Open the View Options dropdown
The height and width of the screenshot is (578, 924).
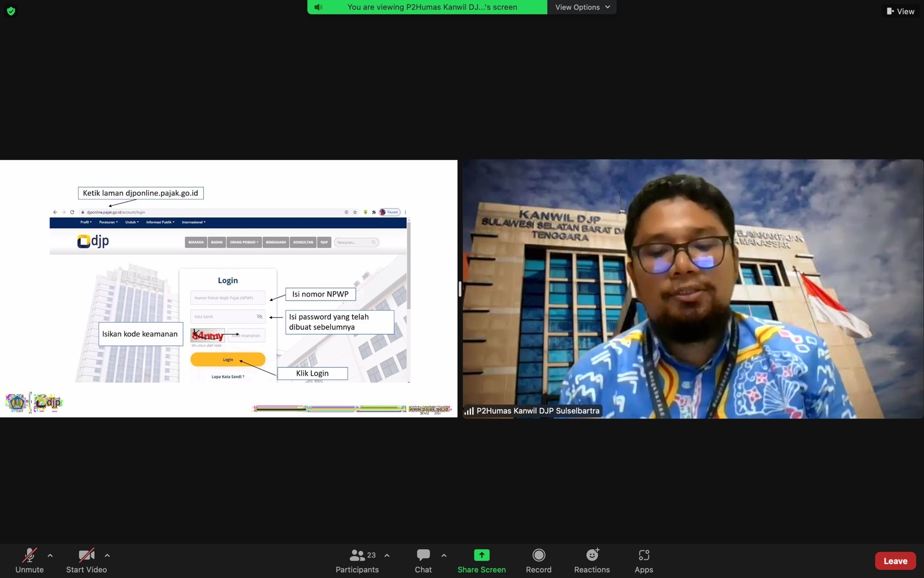tap(582, 7)
